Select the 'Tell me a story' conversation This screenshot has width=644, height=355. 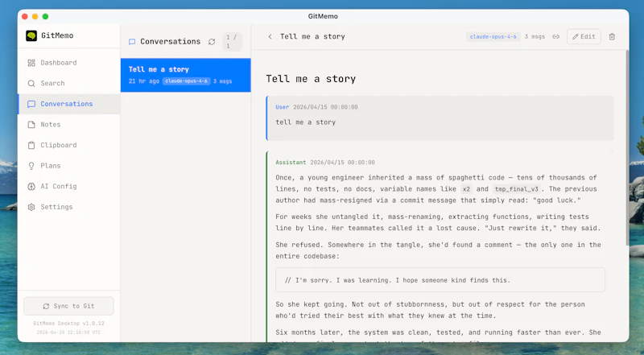pyautogui.click(x=186, y=75)
